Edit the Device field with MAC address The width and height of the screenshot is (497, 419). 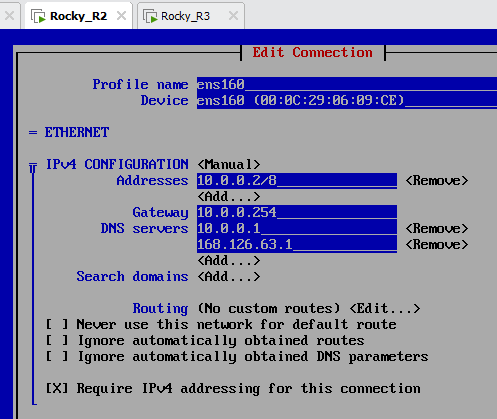347,100
